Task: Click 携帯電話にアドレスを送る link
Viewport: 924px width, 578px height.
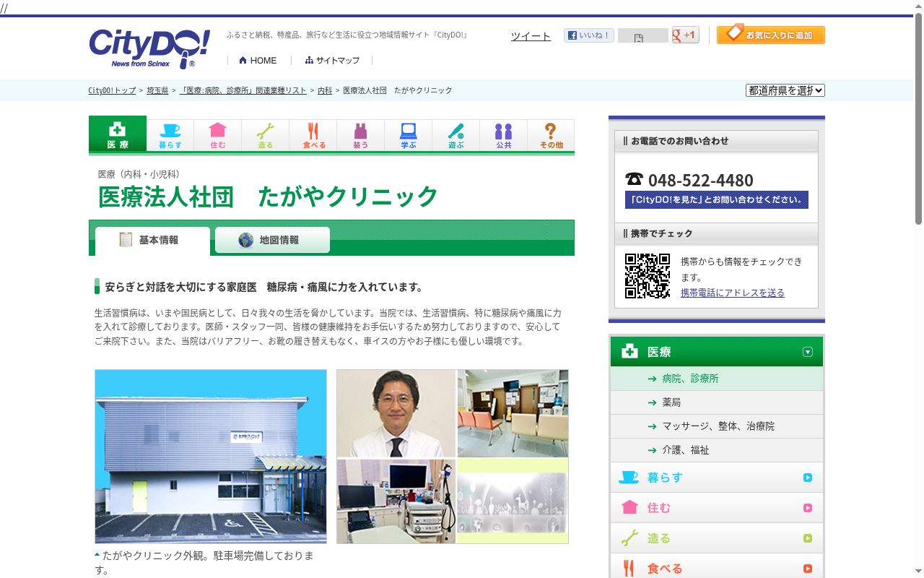Action: (733, 293)
